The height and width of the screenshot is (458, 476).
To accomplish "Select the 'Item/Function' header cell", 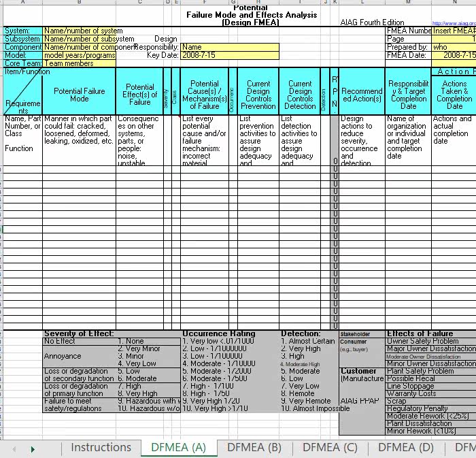I will 22,91.
